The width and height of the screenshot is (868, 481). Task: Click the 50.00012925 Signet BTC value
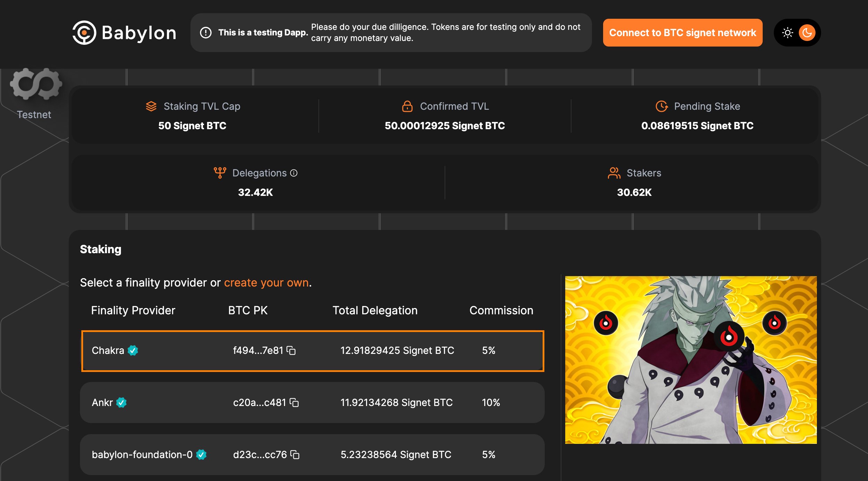click(x=445, y=126)
